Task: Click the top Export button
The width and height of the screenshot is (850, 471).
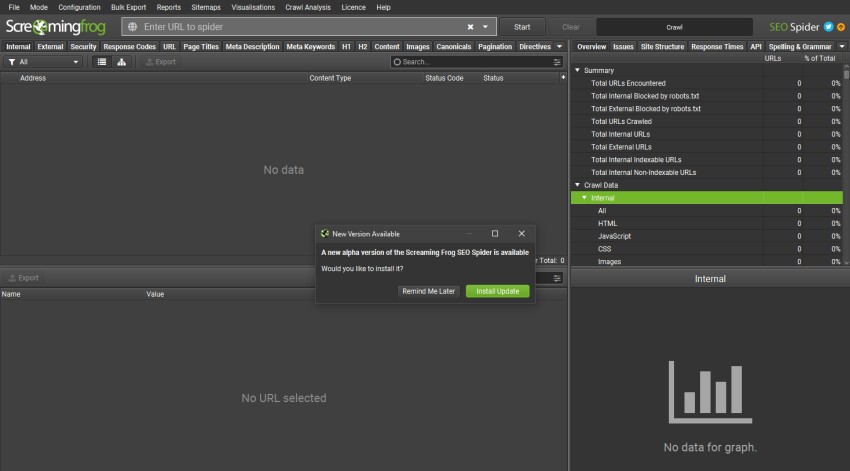Action: pos(160,62)
